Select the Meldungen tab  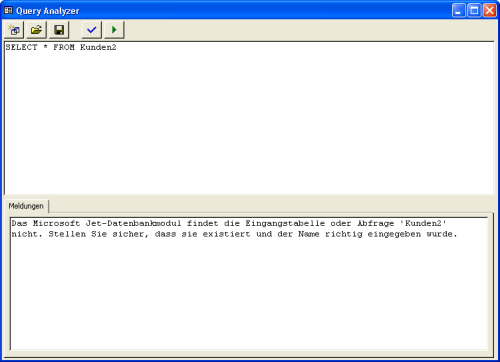click(26, 206)
